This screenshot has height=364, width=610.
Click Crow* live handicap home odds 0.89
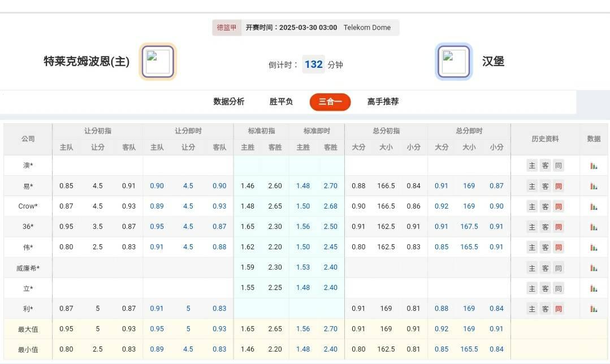click(157, 206)
